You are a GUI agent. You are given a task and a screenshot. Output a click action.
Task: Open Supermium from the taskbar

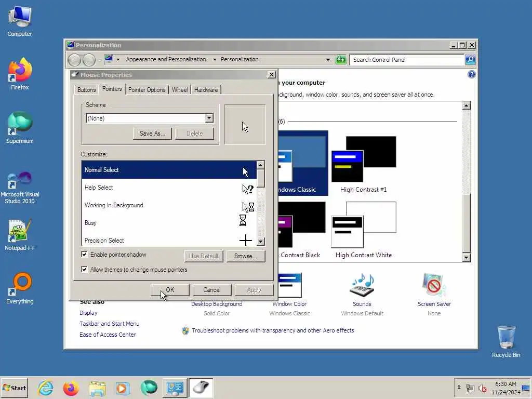[x=149, y=388]
